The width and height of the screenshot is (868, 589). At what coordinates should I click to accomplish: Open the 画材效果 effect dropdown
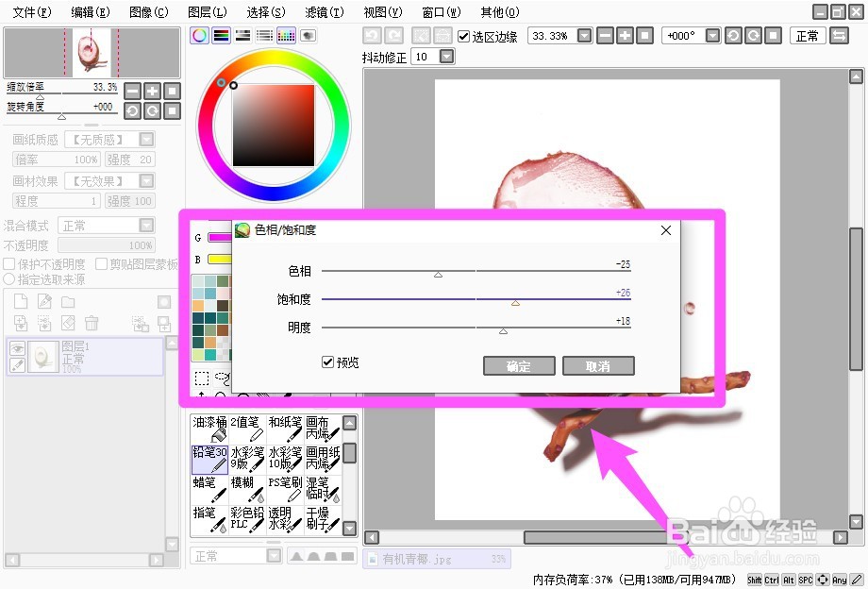(x=146, y=180)
